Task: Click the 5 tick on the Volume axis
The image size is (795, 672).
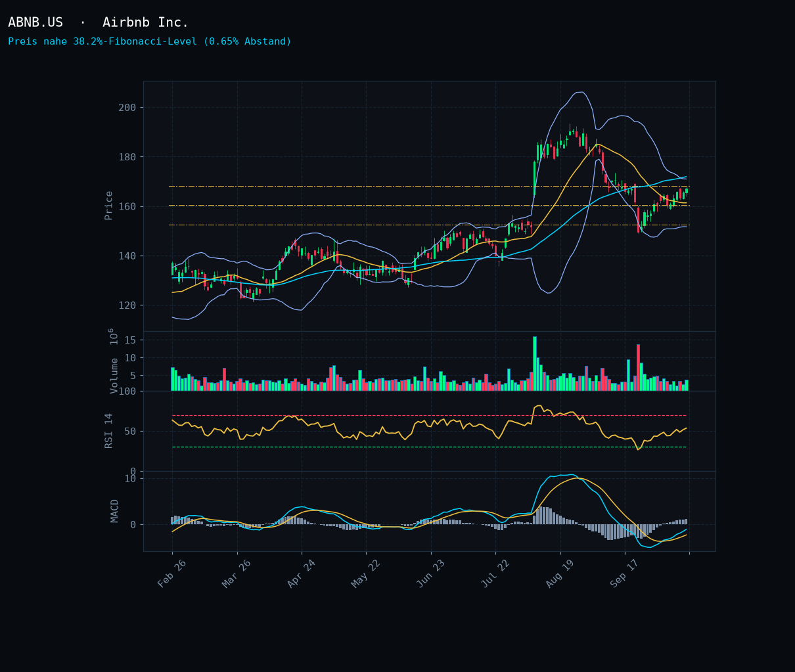Action: (133, 376)
